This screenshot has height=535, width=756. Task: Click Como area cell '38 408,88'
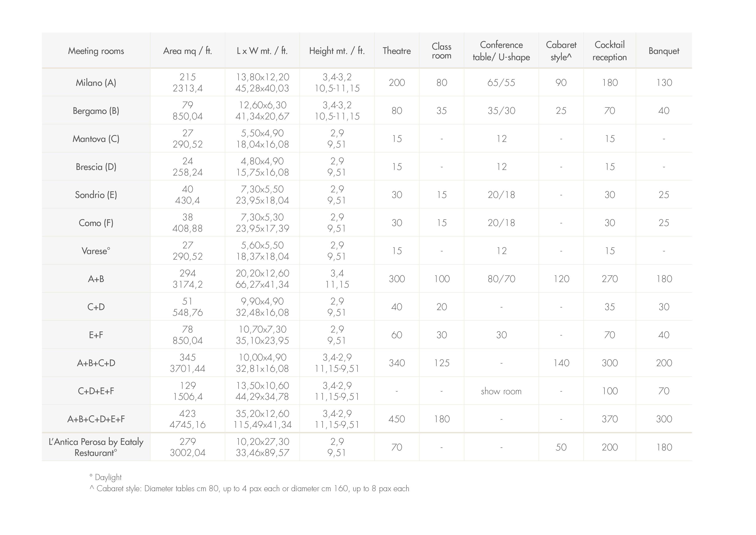click(x=187, y=223)
